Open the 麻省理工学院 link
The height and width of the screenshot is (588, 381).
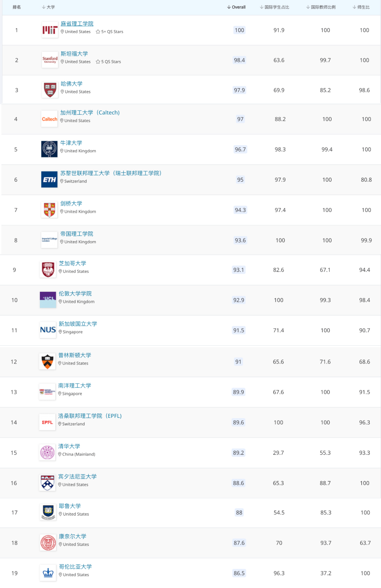pyautogui.click(x=77, y=24)
